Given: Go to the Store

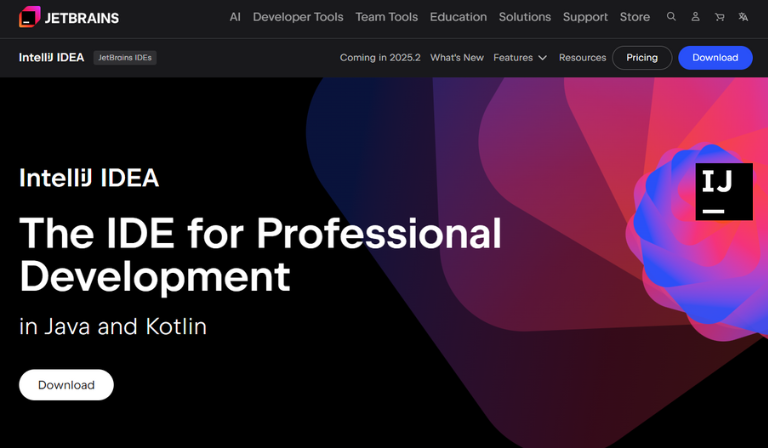Looking at the screenshot, I should (x=635, y=17).
